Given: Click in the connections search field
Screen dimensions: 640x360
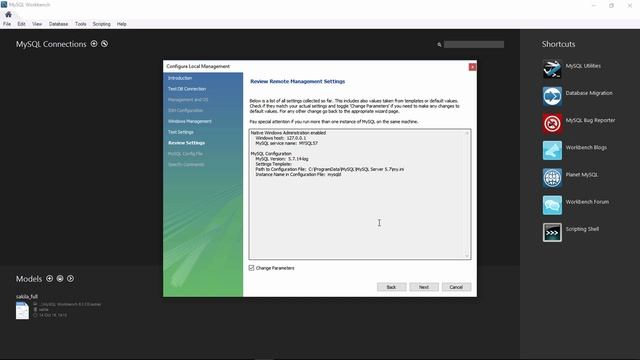Looking at the screenshot, I should point(474,44).
